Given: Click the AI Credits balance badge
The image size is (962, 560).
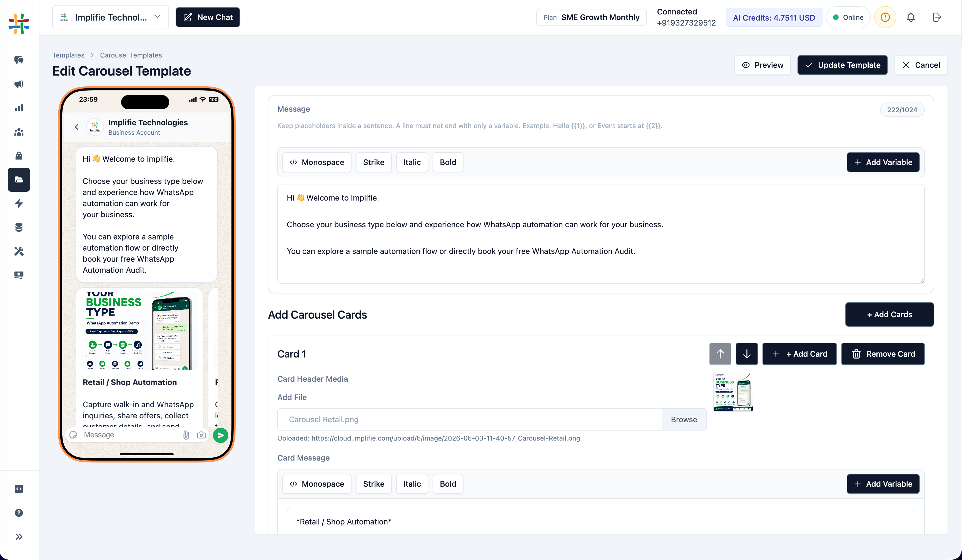Looking at the screenshot, I should (774, 17).
